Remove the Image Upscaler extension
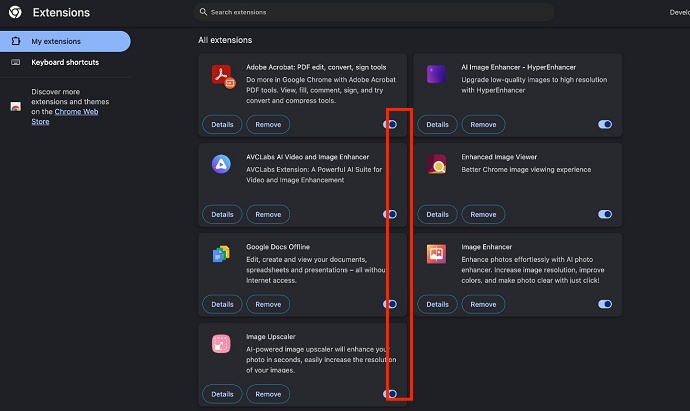This screenshot has width=690, height=411. 268,394
